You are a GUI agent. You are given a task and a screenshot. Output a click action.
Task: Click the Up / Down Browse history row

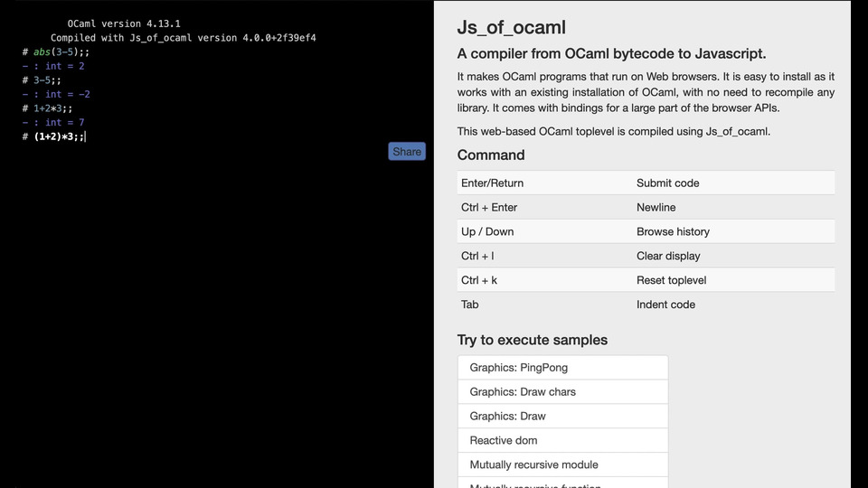click(x=646, y=232)
